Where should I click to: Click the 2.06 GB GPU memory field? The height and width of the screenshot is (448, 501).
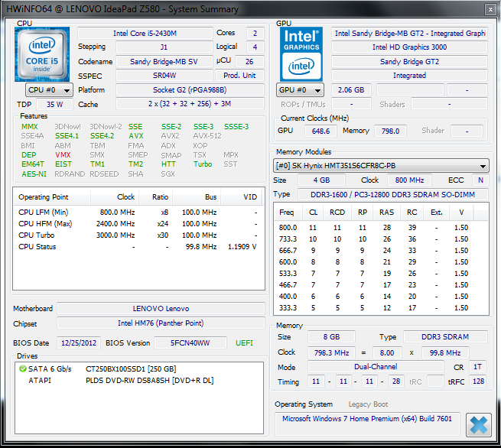click(x=351, y=89)
